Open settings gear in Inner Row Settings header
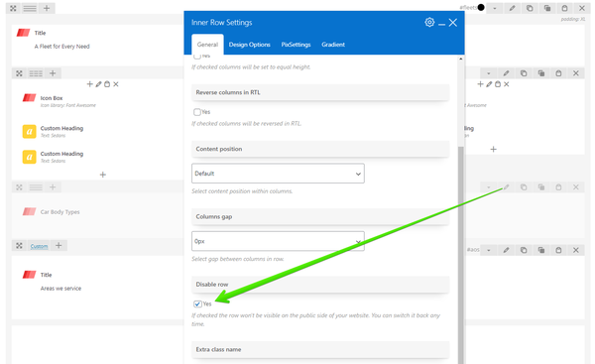 tap(429, 23)
